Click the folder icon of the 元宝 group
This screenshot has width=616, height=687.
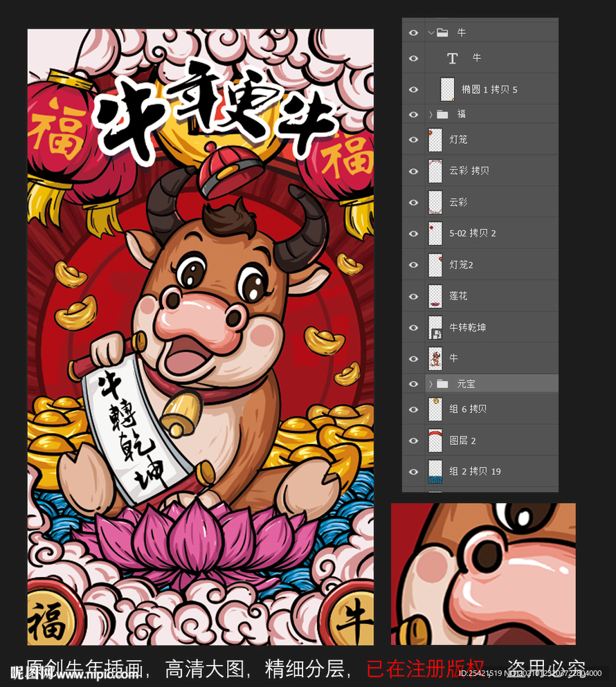443,383
